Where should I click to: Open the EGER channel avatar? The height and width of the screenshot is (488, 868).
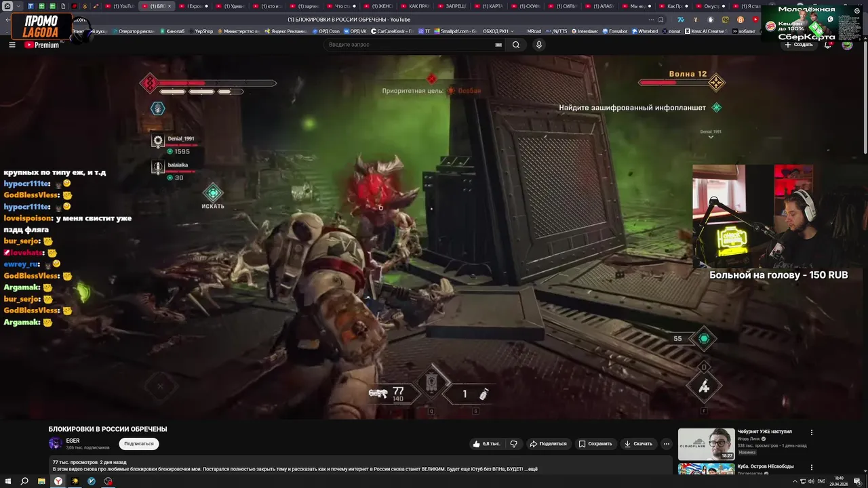pos(55,444)
